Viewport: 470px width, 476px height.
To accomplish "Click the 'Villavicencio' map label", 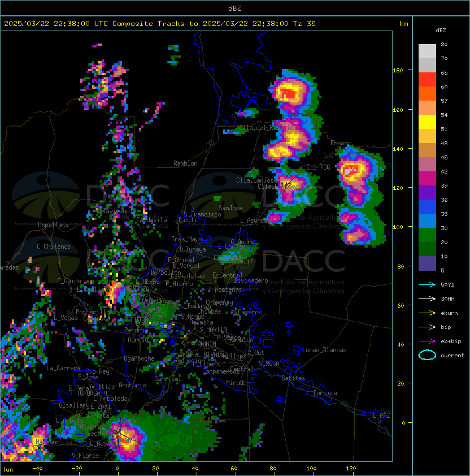I will pyautogui.click(x=114, y=211).
